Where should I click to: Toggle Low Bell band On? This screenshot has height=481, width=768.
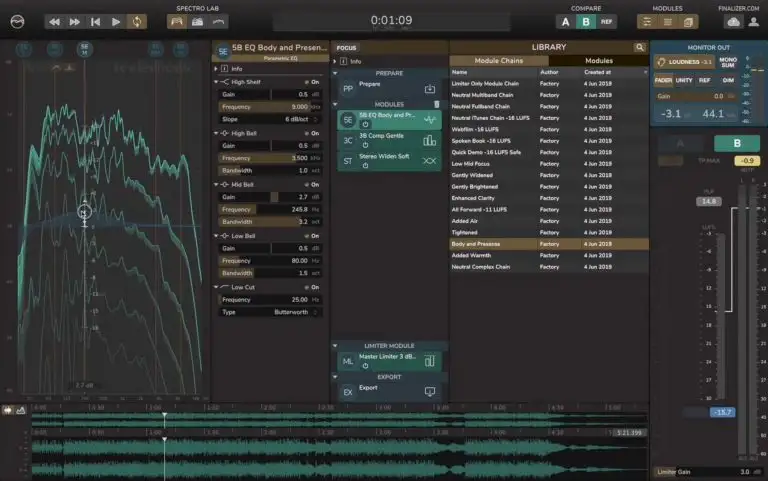pyautogui.click(x=312, y=236)
